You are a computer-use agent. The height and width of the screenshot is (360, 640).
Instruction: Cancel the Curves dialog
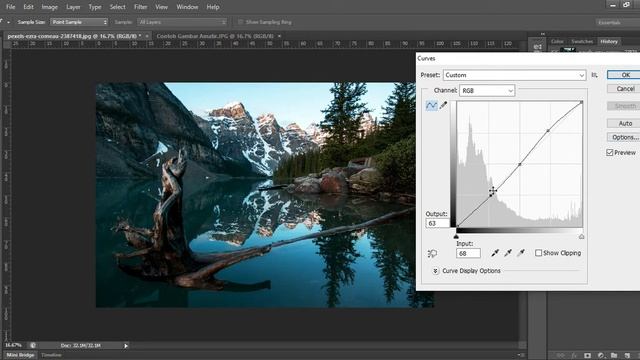(x=625, y=89)
